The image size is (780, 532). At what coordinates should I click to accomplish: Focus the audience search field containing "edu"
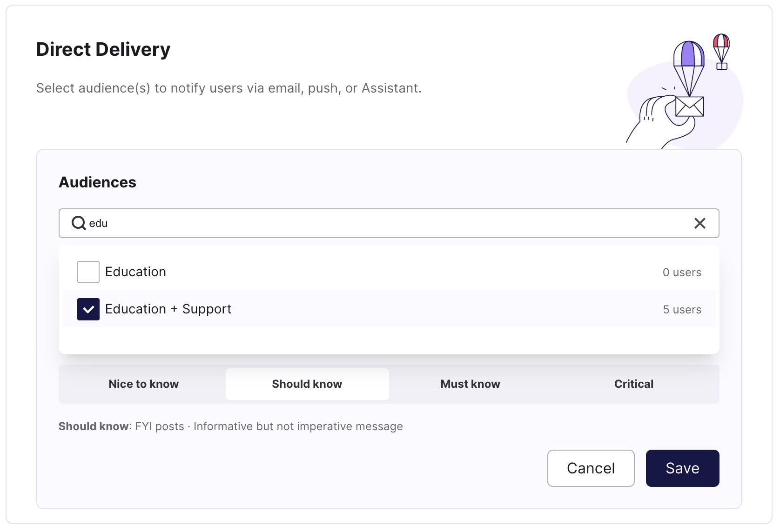click(372, 223)
